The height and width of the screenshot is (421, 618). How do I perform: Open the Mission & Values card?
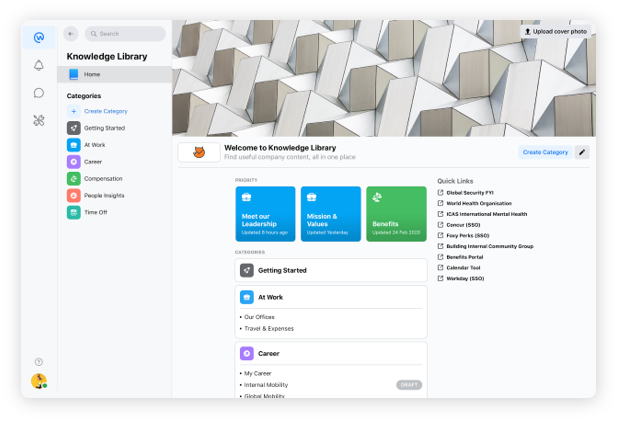click(331, 214)
